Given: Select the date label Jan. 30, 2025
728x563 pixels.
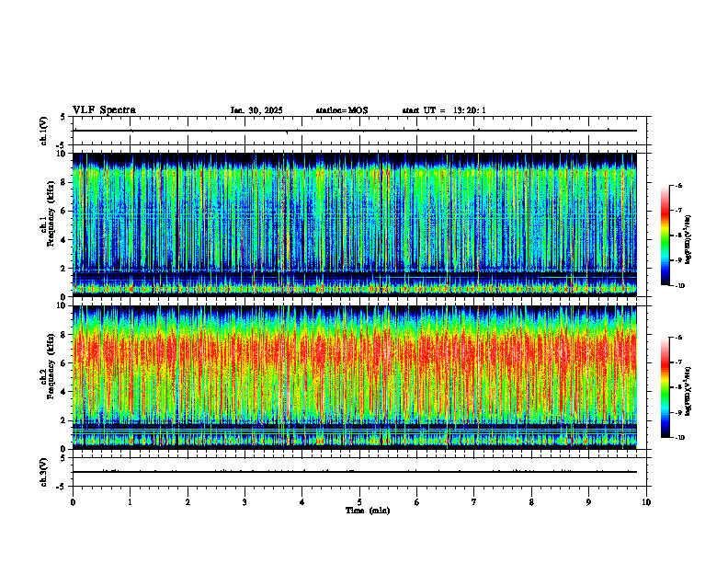Looking at the screenshot, I should click(256, 110).
